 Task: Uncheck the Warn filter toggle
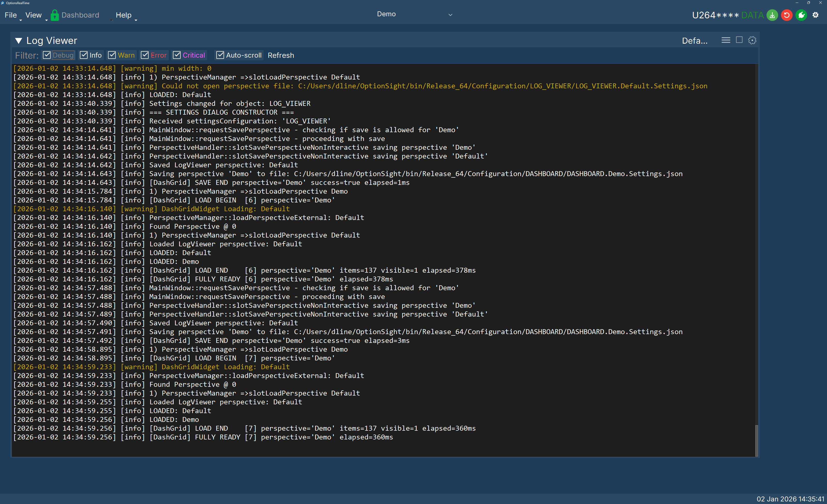coord(112,55)
